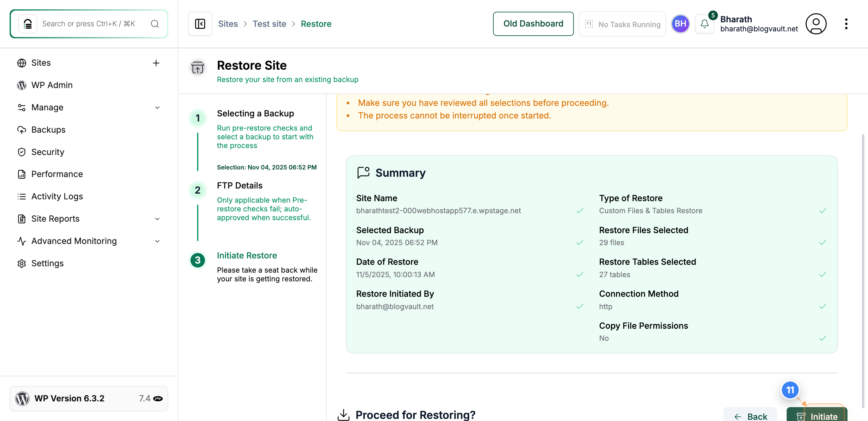The image size is (868, 421).
Task: Add a new site with the plus icon
Action: click(156, 63)
